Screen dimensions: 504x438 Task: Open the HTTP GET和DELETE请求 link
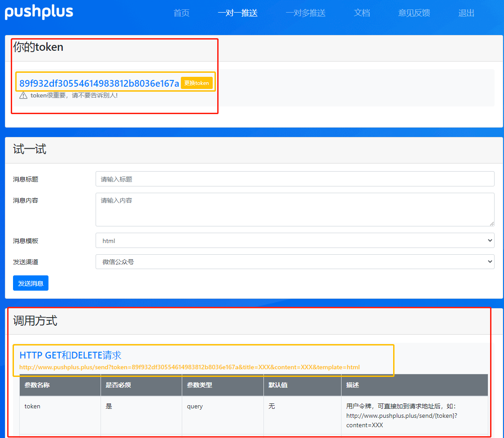(x=70, y=355)
